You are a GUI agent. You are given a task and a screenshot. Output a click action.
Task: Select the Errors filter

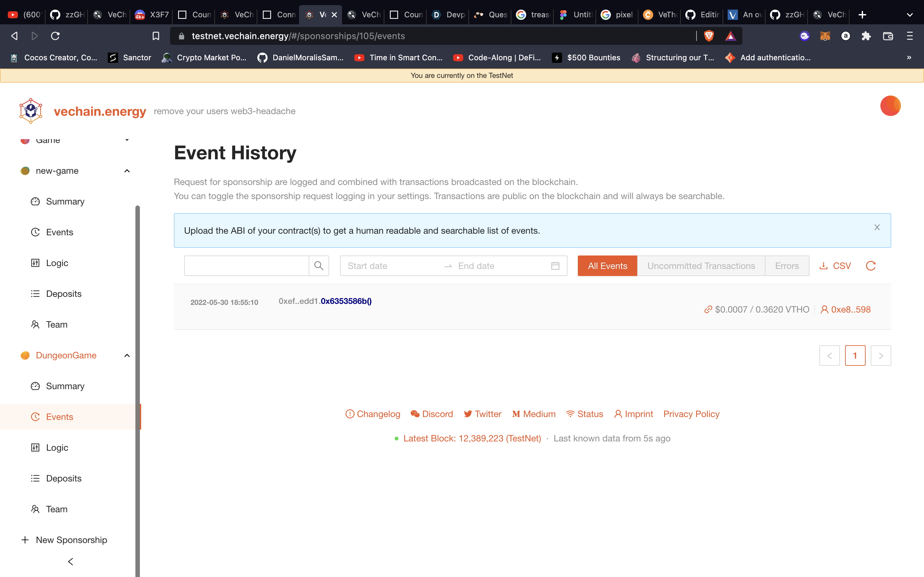(x=787, y=266)
